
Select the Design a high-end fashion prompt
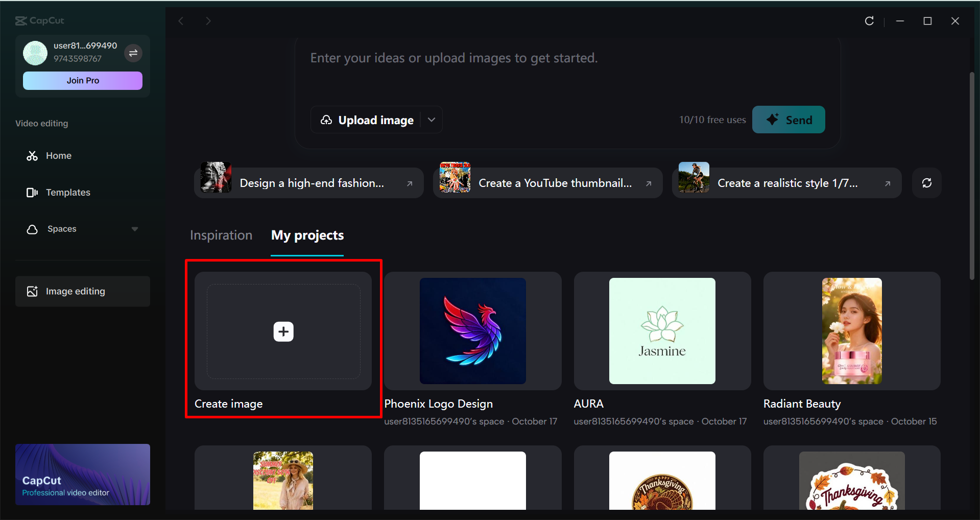308,183
